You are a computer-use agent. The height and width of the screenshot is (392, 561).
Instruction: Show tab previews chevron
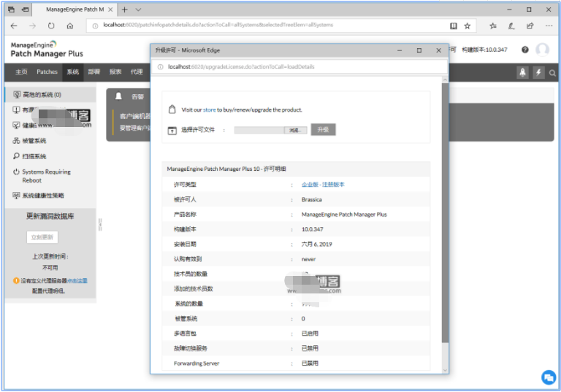(139, 9)
